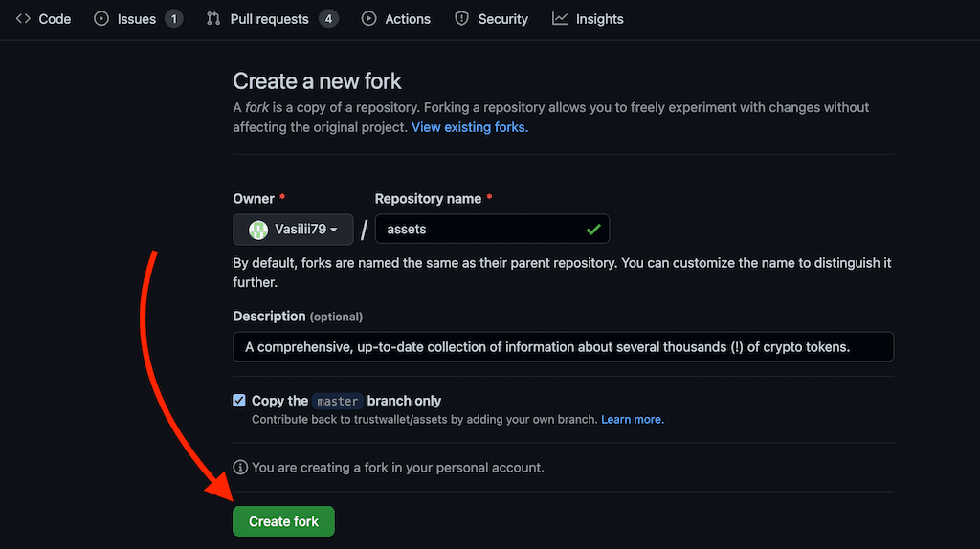Follow the Learn more link
980x549 pixels.
(x=633, y=420)
